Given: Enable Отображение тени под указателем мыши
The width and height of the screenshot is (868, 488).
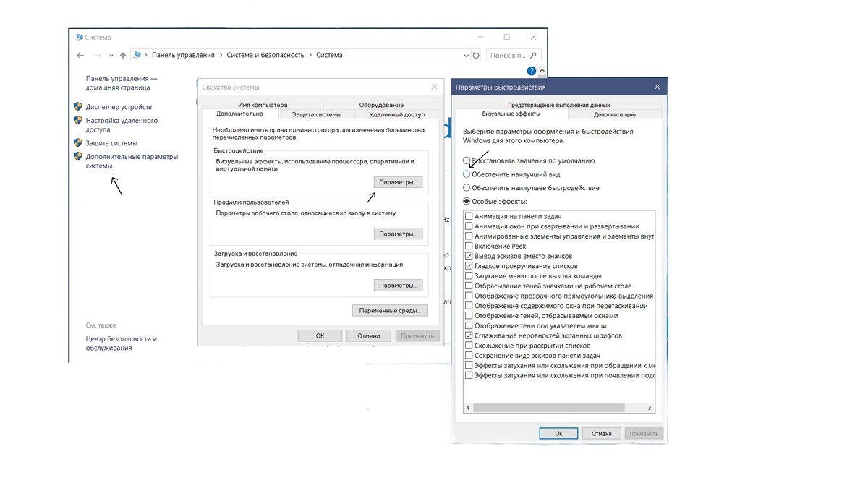Looking at the screenshot, I should pos(469,325).
